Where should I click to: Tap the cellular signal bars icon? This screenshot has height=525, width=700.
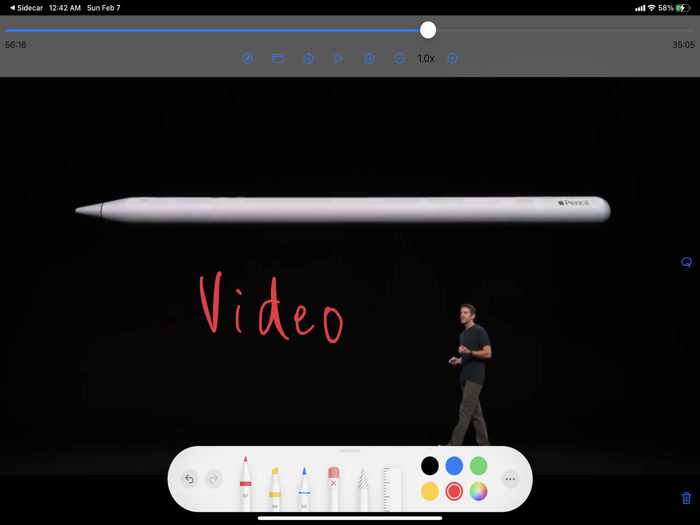(x=640, y=8)
